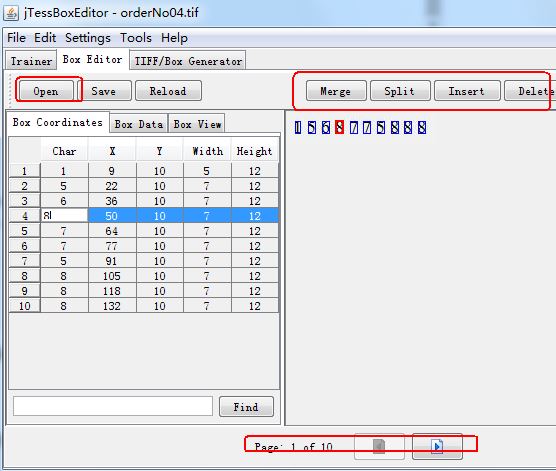Click X value 22 in row 2

(x=112, y=185)
